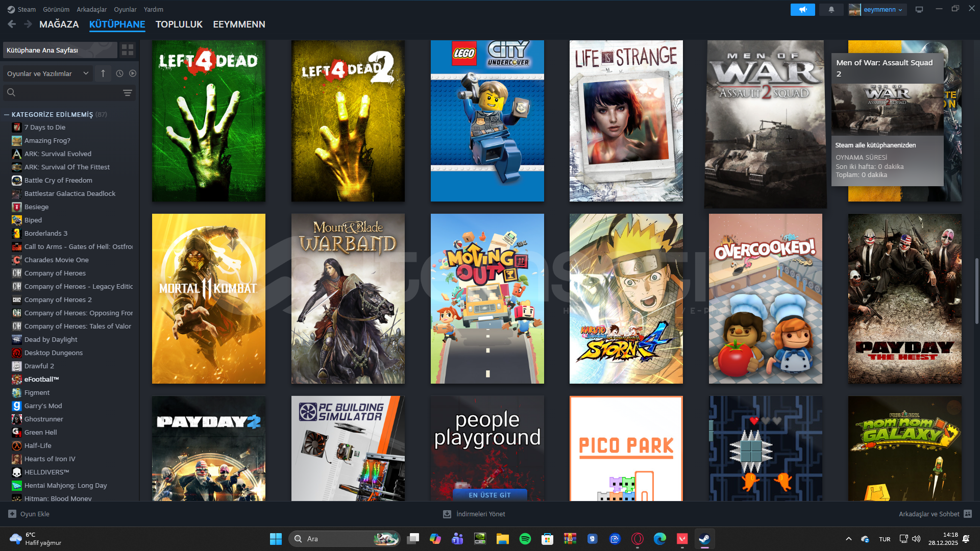980x551 pixels.
Task: Click the Add Game plus icon
Action: pyautogui.click(x=12, y=514)
